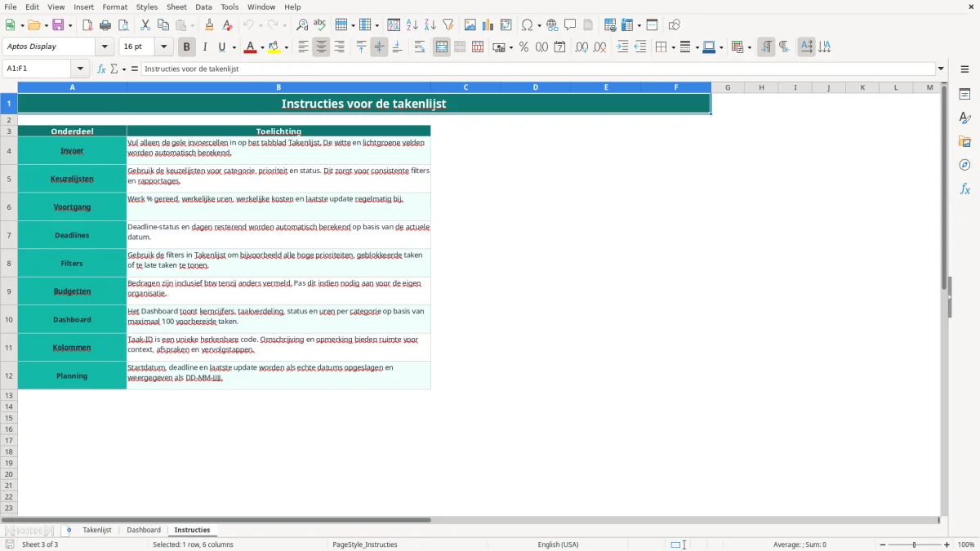The width and height of the screenshot is (980, 551).
Task: Click the Export as PDF icon
Action: [x=87, y=24]
